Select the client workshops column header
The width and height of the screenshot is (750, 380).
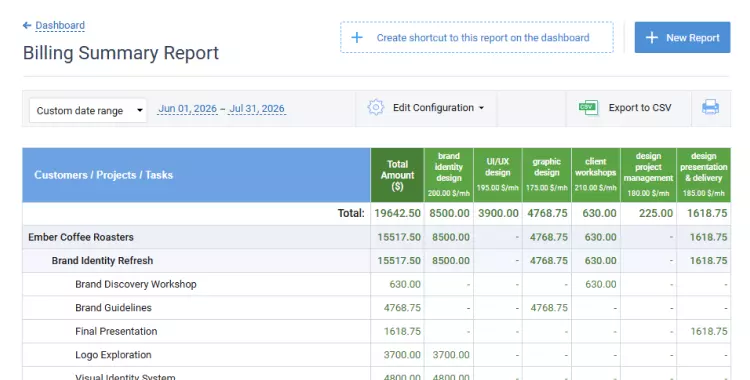(x=596, y=175)
